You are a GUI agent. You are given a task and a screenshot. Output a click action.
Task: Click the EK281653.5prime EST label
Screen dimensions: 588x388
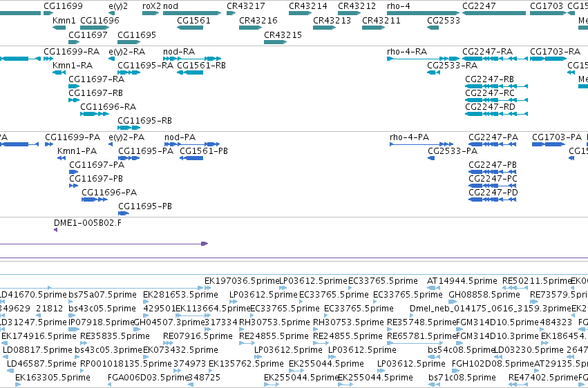[x=180, y=295]
